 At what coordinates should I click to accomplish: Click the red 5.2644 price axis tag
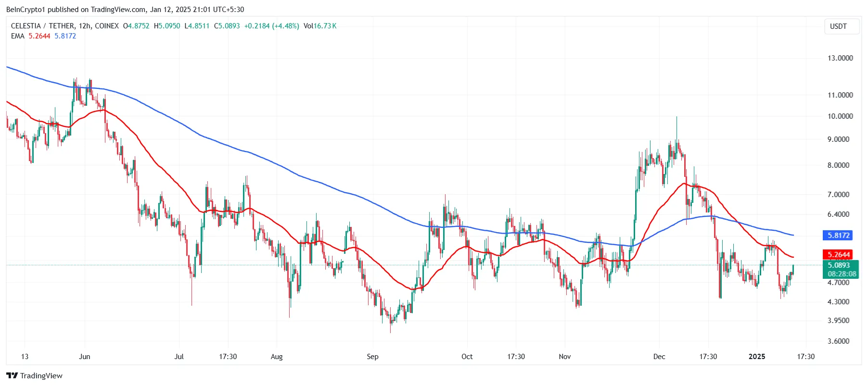[x=838, y=255]
